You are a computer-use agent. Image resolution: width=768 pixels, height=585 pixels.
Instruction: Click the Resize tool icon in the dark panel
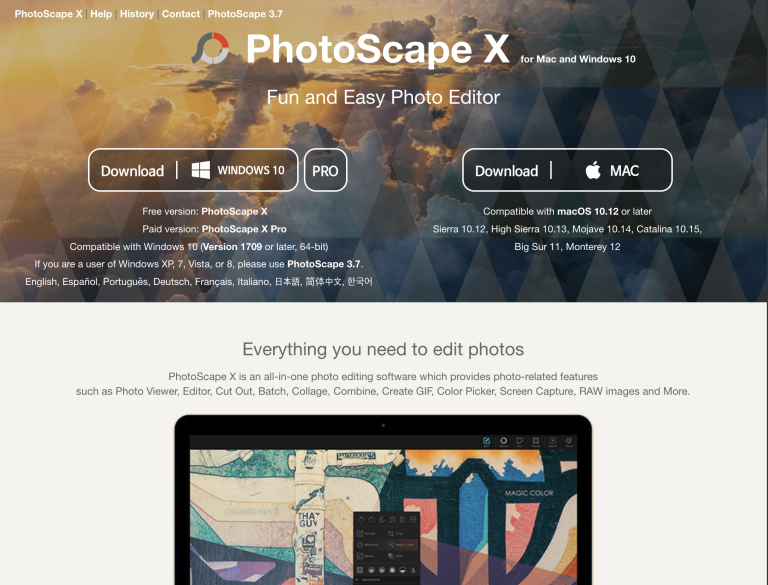(360, 533)
